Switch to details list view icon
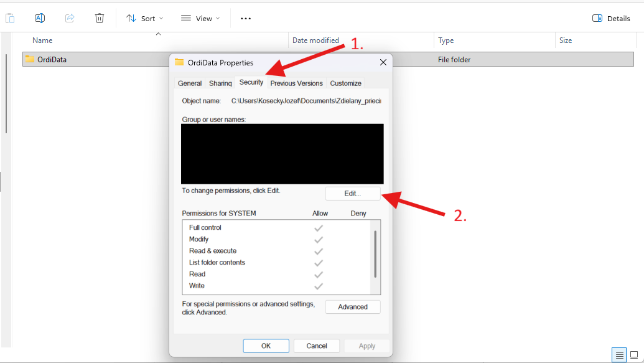644x363 pixels. click(619, 355)
